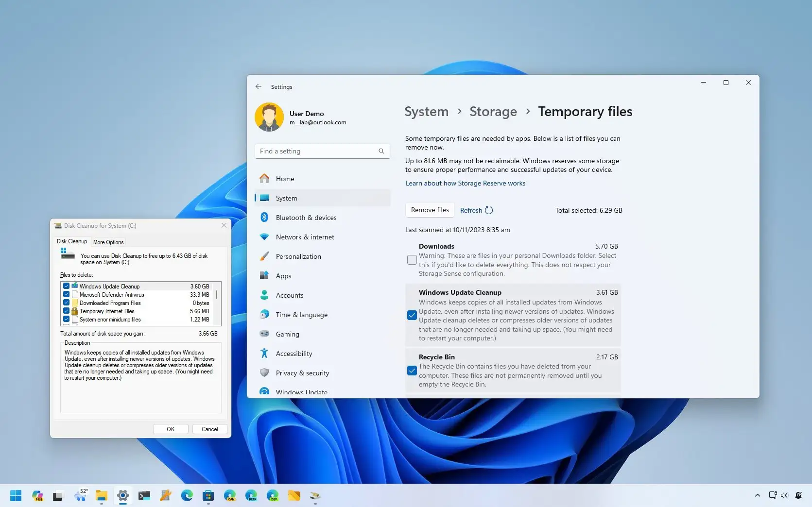Click the Settings gear taskbar icon
The image size is (812, 507).
[123, 495]
